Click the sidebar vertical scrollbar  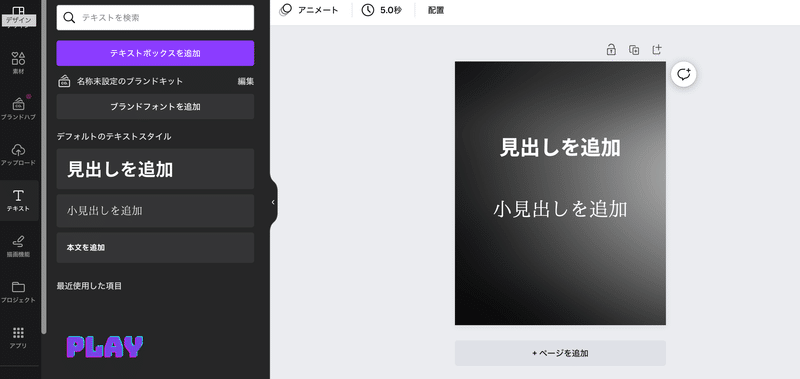[x=44, y=167]
